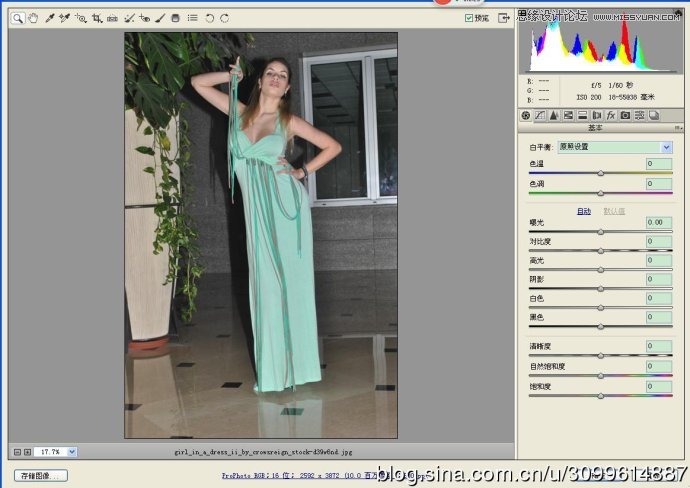Adjust the 黑色 blacks slider
690x488 pixels.
(601, 327)
